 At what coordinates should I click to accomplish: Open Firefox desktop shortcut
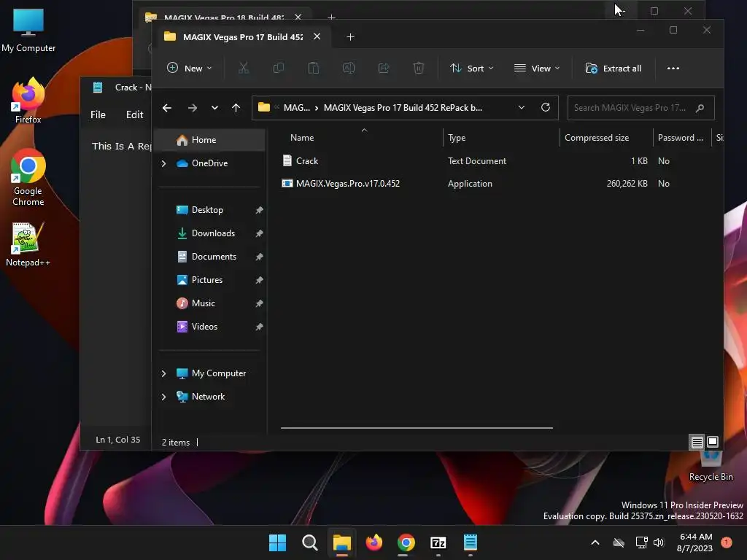coord(28,101)
